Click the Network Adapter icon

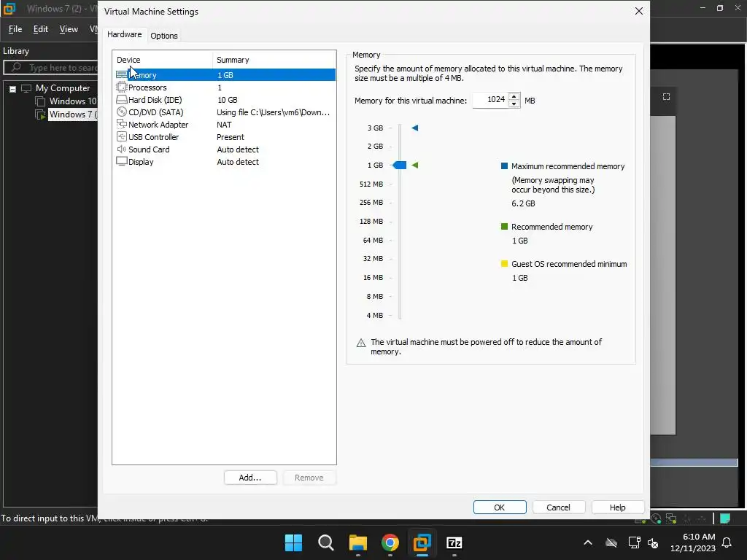tap(122, 124)
